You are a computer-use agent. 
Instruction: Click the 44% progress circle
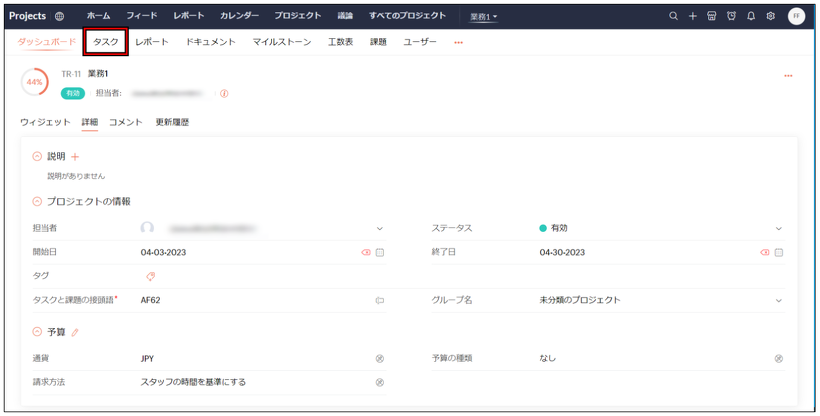point(35,82)
